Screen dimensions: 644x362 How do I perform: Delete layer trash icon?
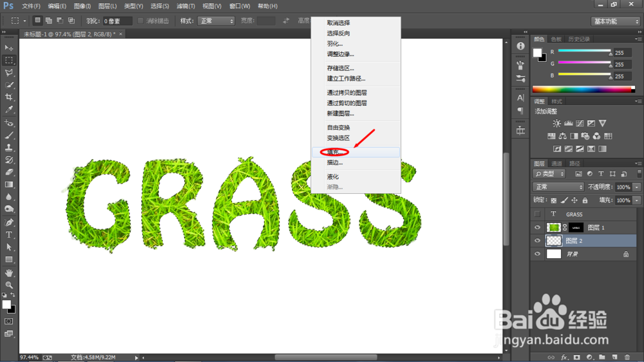627,357
